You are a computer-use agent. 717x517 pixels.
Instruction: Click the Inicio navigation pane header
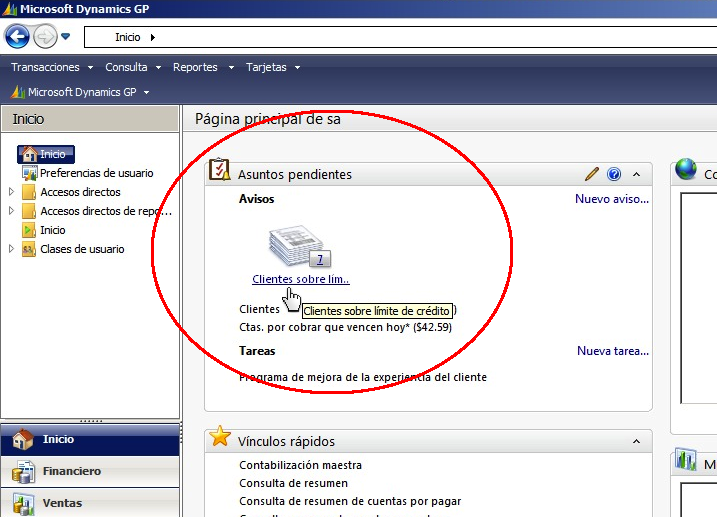90,119
